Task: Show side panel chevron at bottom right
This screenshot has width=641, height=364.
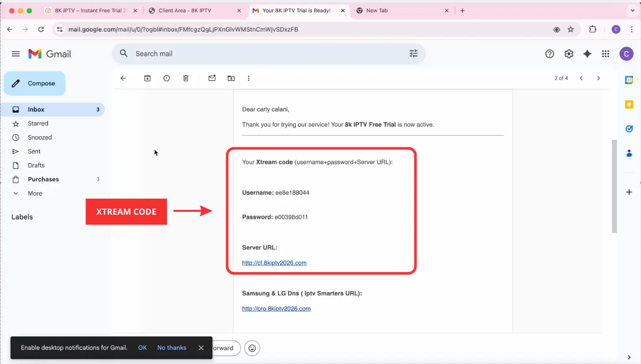Action: click(629, 357)
